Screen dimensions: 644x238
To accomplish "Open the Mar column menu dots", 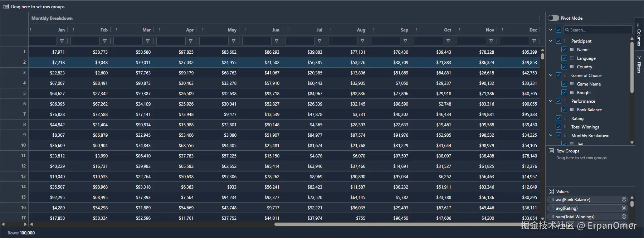I will click(116, 30).
